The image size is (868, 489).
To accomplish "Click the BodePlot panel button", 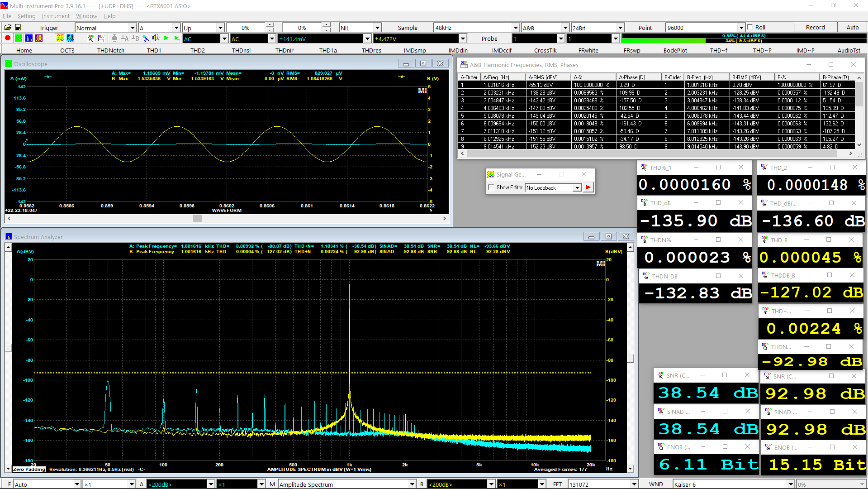I will 675,50.
